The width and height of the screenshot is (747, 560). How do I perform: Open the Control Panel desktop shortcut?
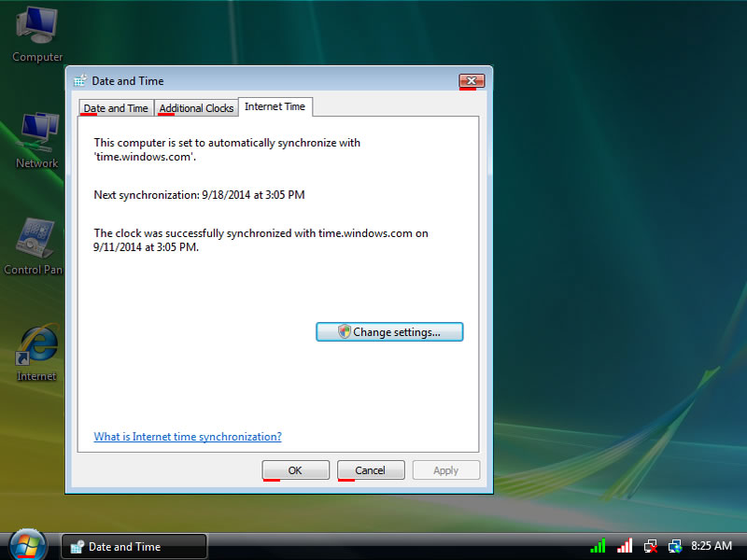(35, 245)
